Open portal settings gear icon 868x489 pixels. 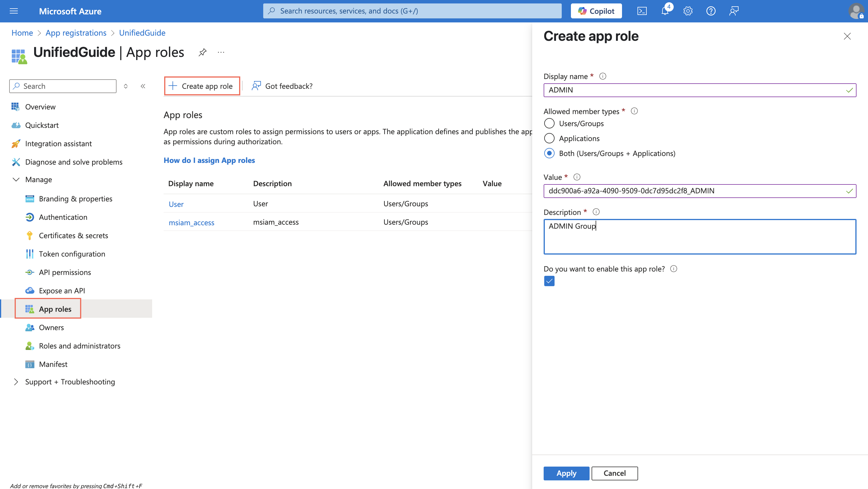click(688, 11)
